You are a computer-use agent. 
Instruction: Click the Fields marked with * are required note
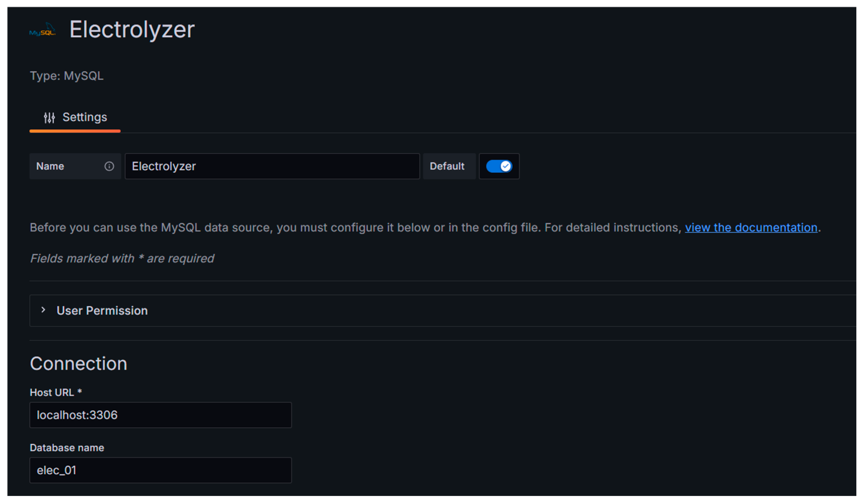[x=122, y=258]
